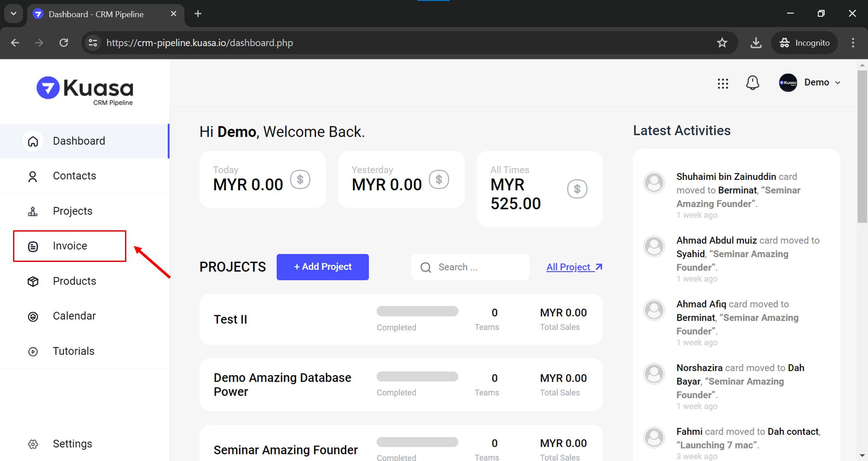Image resolution: width=868 pixels, height=461 pixels.
Task: Go to Contacts in the sidebar
Action: (74, 176)
